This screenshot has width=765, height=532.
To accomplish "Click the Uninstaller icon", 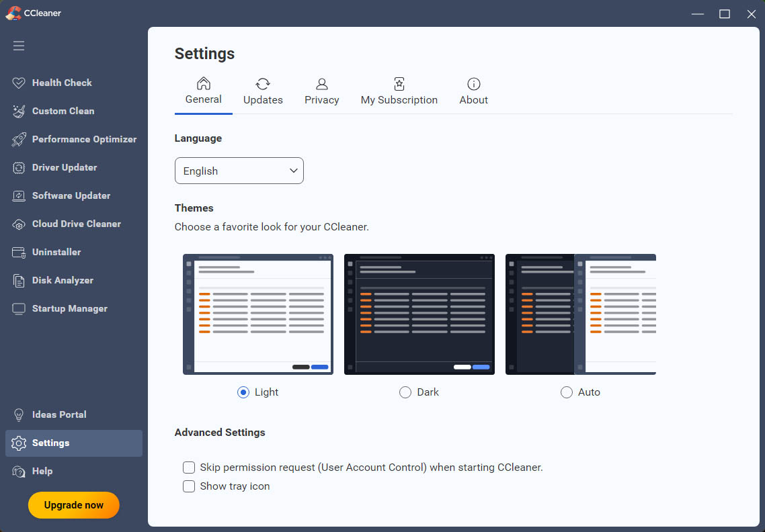I will click(19, 253).
